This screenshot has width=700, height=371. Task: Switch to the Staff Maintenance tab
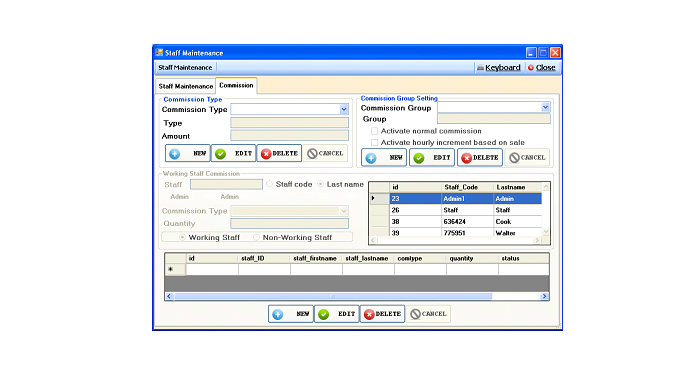point(186,86)
